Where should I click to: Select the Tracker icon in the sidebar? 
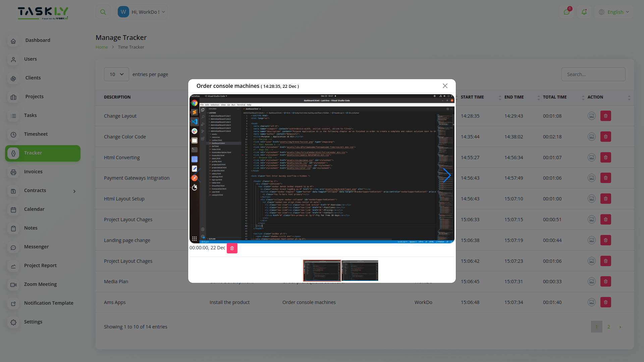[13, 154]
